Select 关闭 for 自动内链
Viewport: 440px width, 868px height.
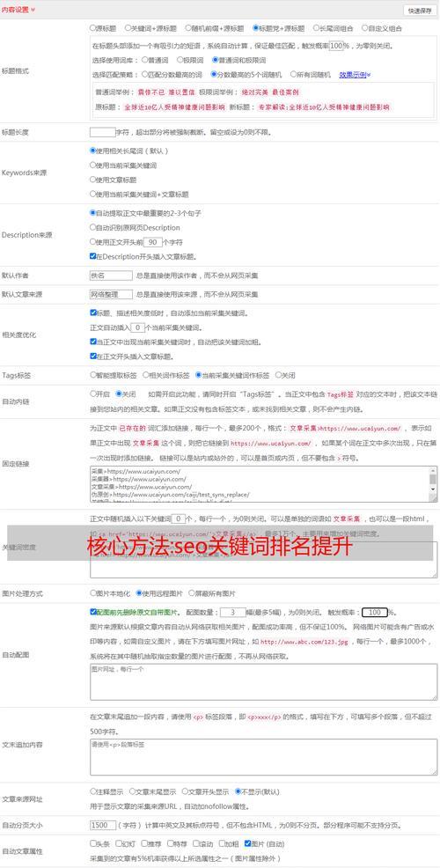118,394
